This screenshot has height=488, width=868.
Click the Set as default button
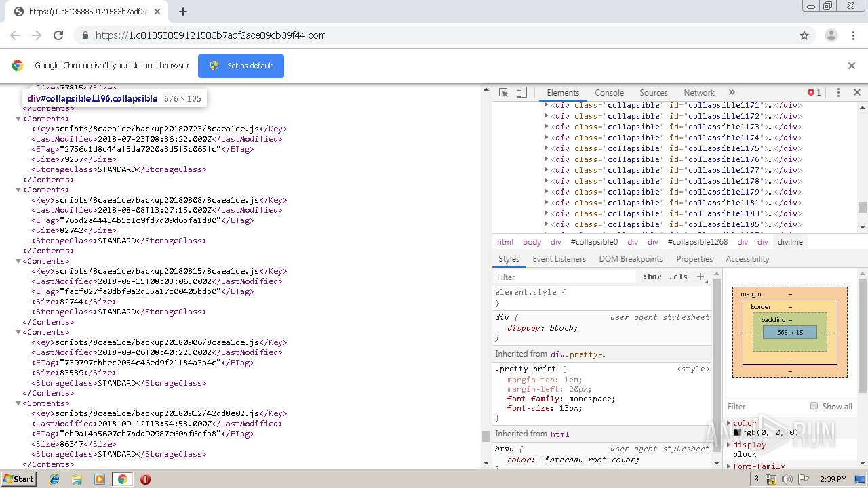pyautogui.click(x=241, y=66)
